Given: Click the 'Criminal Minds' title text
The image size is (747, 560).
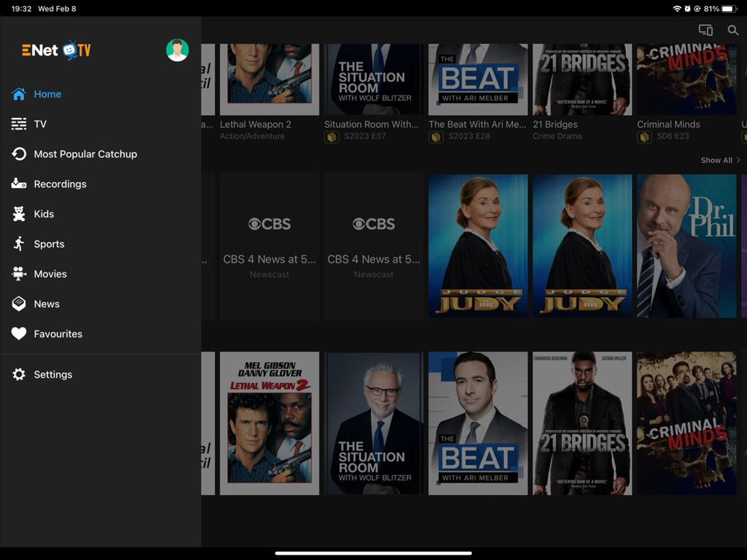Looking at the screenshot, I should coord(669,124).
